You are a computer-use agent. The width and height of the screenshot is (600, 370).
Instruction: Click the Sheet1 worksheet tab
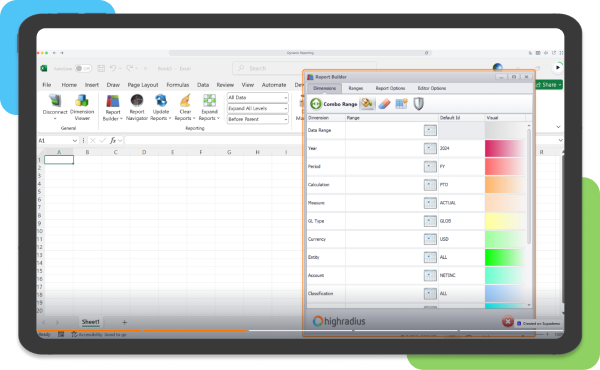pos(91,322)
